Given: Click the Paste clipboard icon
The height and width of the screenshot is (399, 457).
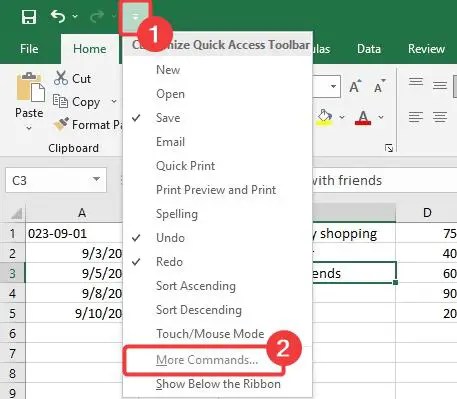Looking at the screenshot, I should [30, 87].
